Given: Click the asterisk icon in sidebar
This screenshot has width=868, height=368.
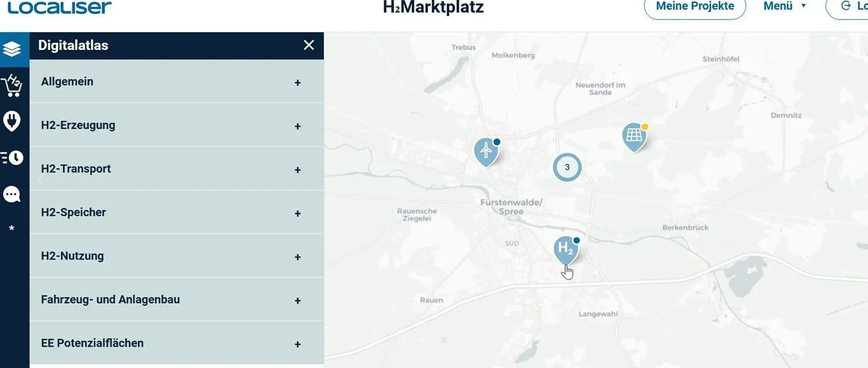Looking at the screenshot, I should click(12, 229).
